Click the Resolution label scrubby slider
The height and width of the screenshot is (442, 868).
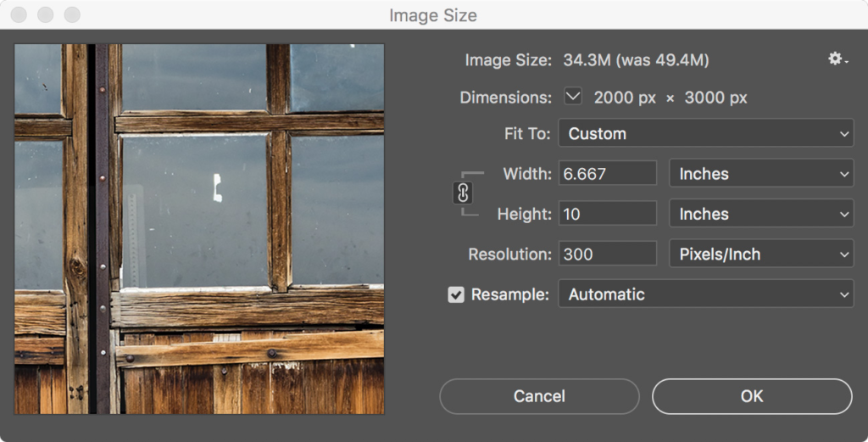509,255
